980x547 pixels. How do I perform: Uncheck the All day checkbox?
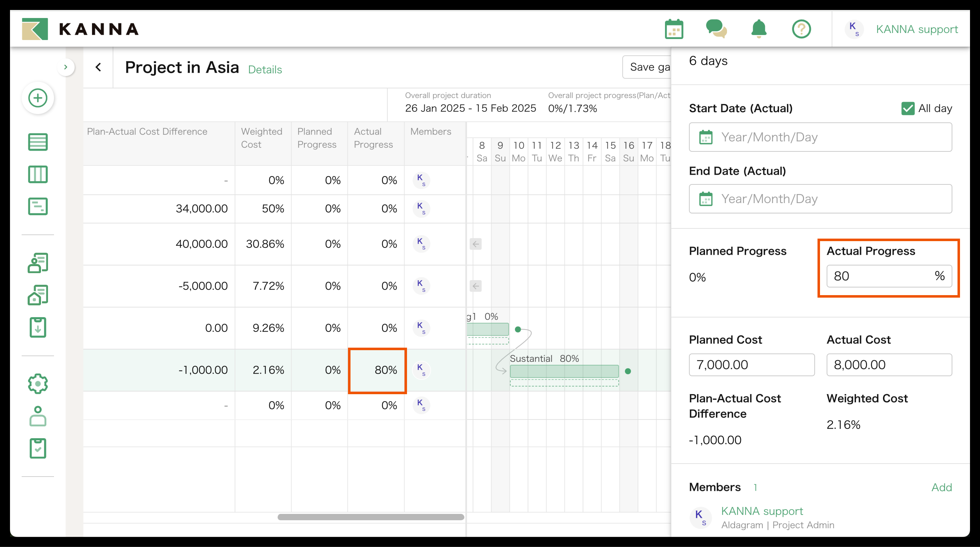click(x=908, y=109)
